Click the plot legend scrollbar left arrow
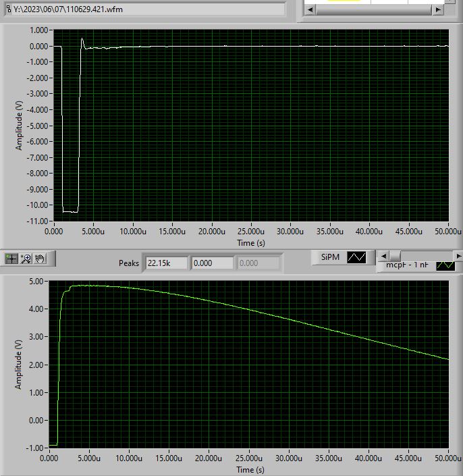 click(x=383, y=256)
